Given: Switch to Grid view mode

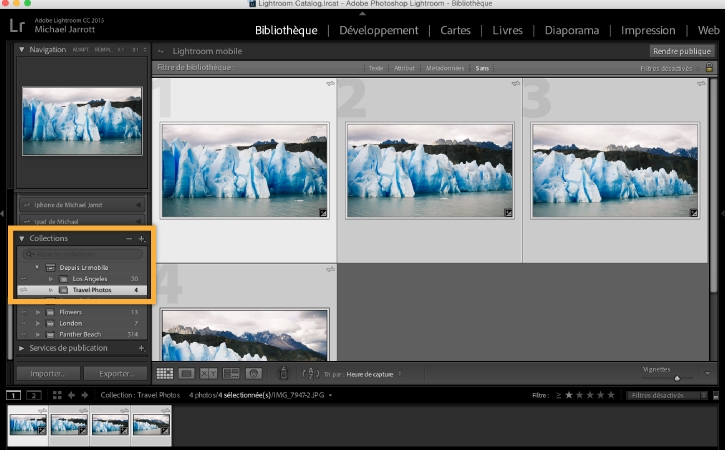Looking at the screenshot, I should (x=165, y=373).
